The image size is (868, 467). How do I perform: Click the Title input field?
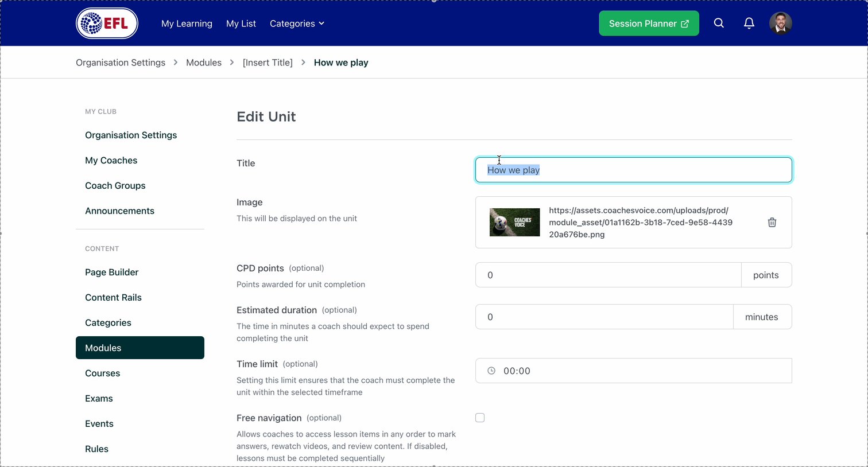(634, 170)
